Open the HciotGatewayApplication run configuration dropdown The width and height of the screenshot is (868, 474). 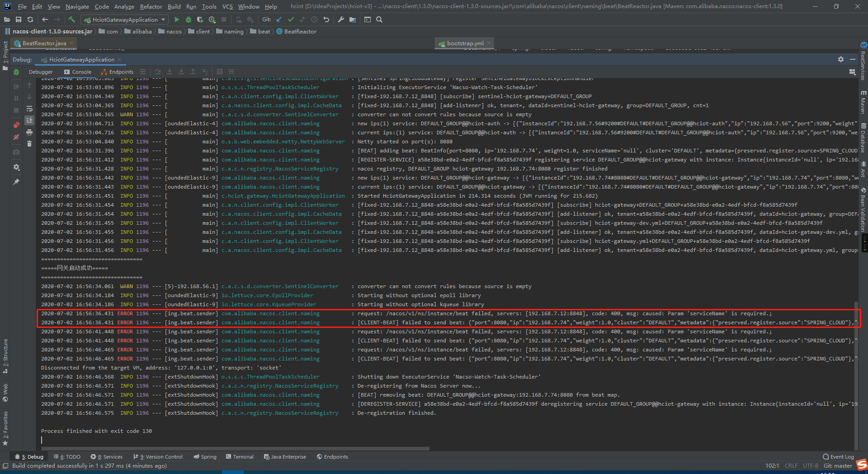click(125, 19)
